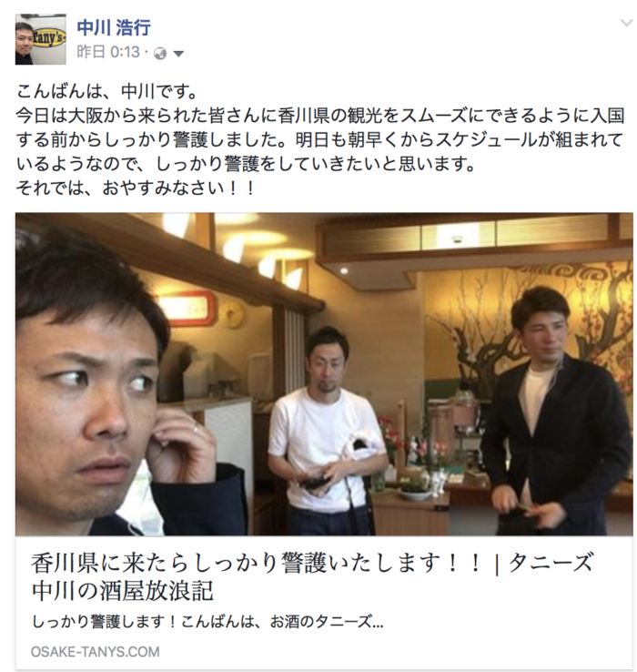
Task: Select the man in white T-shirt in photo
Action: (x=327, y=430)
